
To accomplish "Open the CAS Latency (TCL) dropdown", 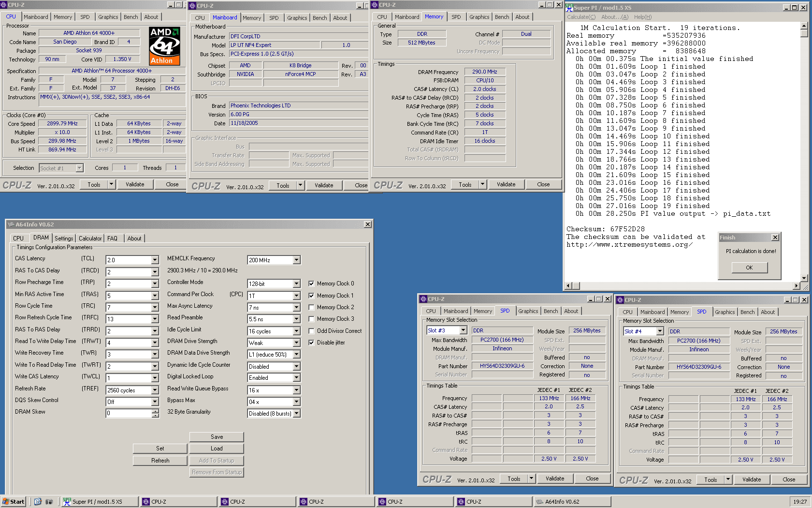I will point(155,260).
